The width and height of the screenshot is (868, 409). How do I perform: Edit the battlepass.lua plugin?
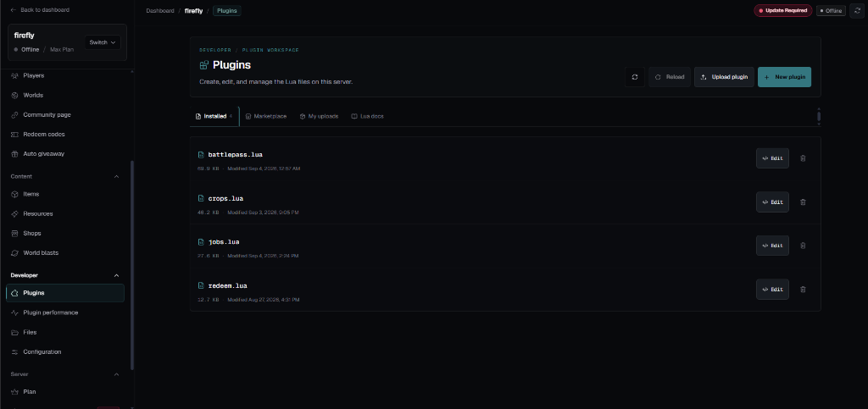tap(772, 158)
